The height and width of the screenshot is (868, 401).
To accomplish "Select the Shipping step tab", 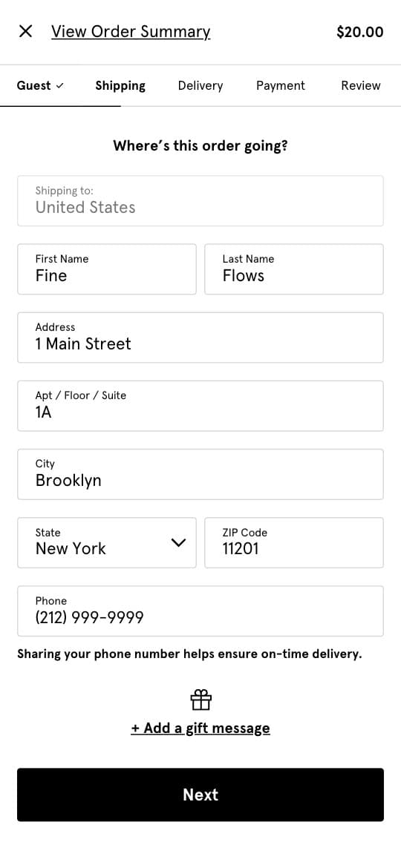I will pyautogui.click(x=120, y=86).
